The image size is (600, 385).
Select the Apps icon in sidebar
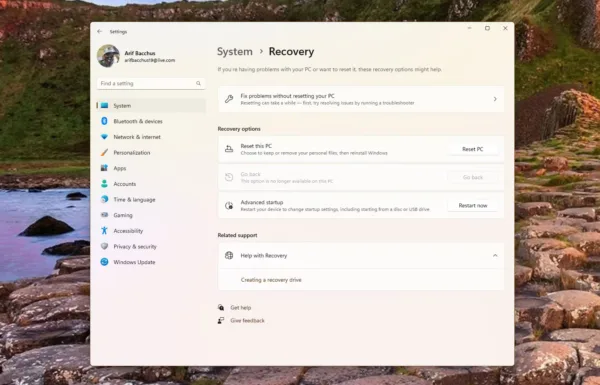coord(104,168)
